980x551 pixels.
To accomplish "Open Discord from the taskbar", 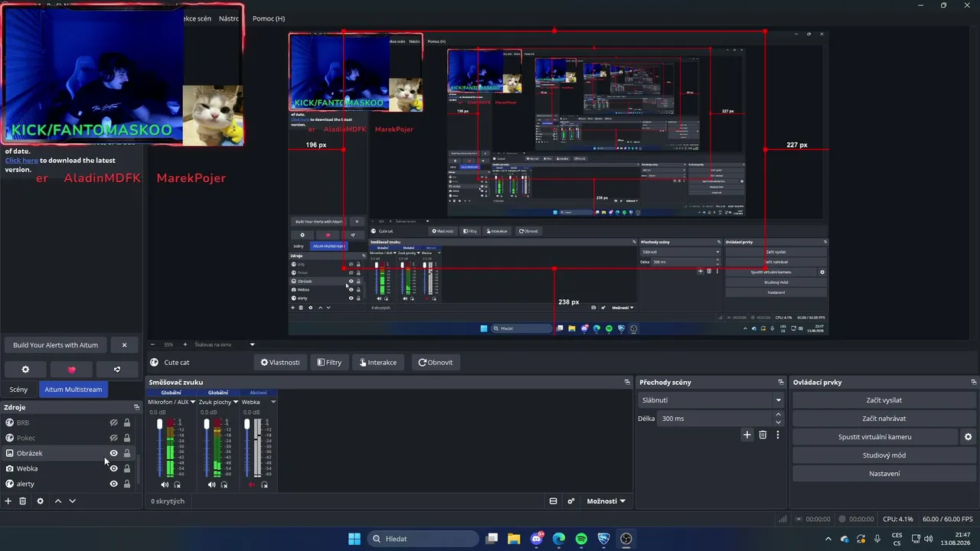I will (537, 539).
